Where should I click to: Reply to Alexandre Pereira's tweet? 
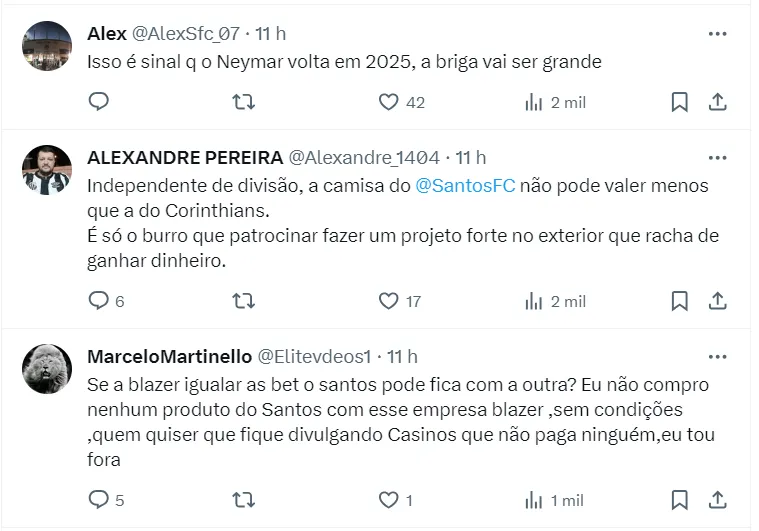pos(98,300)
